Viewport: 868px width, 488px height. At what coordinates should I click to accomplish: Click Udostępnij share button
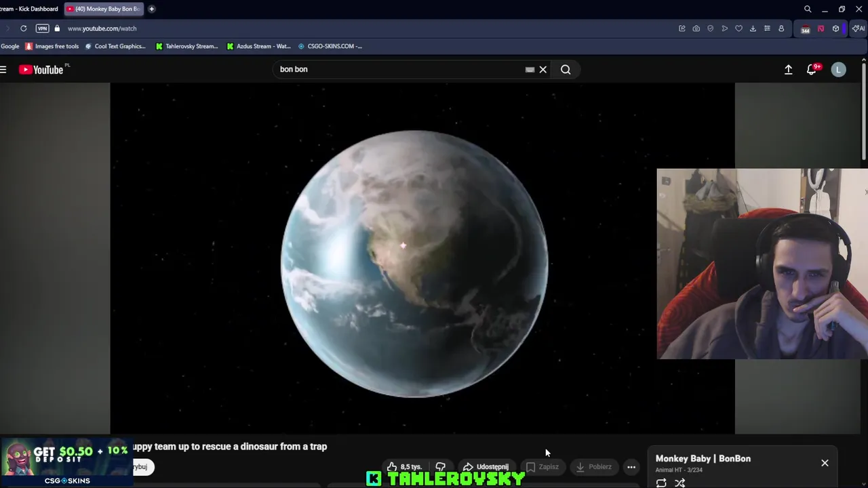(486, 466)
